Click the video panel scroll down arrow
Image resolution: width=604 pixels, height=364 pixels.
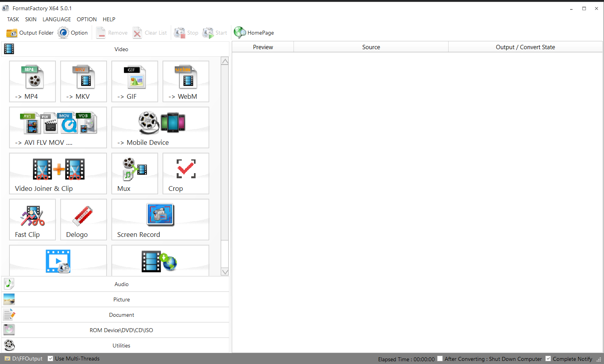pyautogui.click(x=225, y=272)
